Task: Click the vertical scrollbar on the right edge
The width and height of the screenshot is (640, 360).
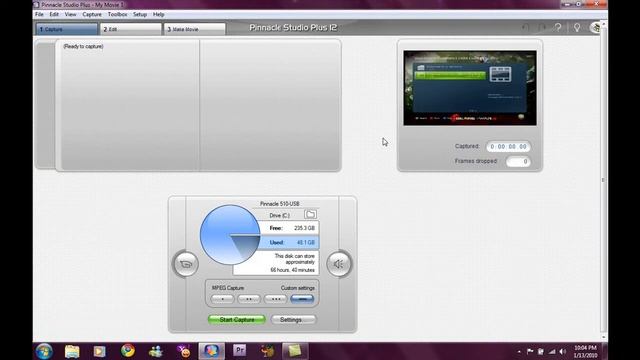Action: (604, 180)
